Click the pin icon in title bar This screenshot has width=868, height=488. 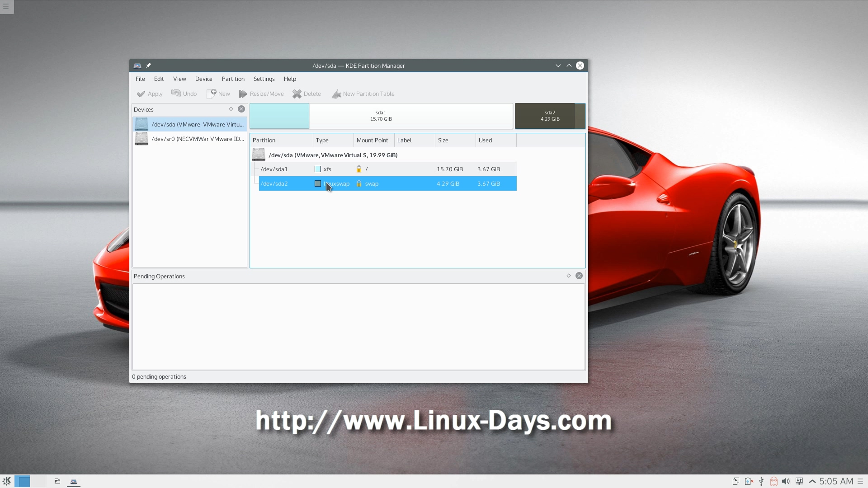[x=148, y=66]
